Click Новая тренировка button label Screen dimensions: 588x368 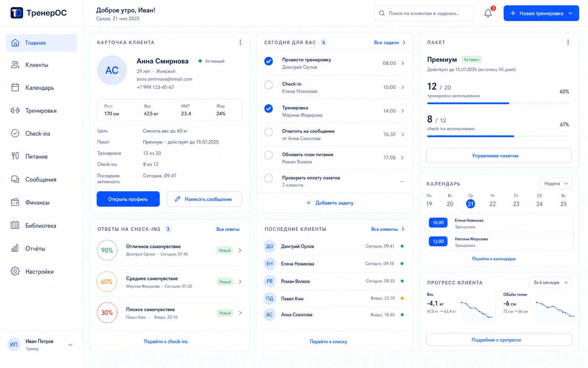(x=541, y=13)
